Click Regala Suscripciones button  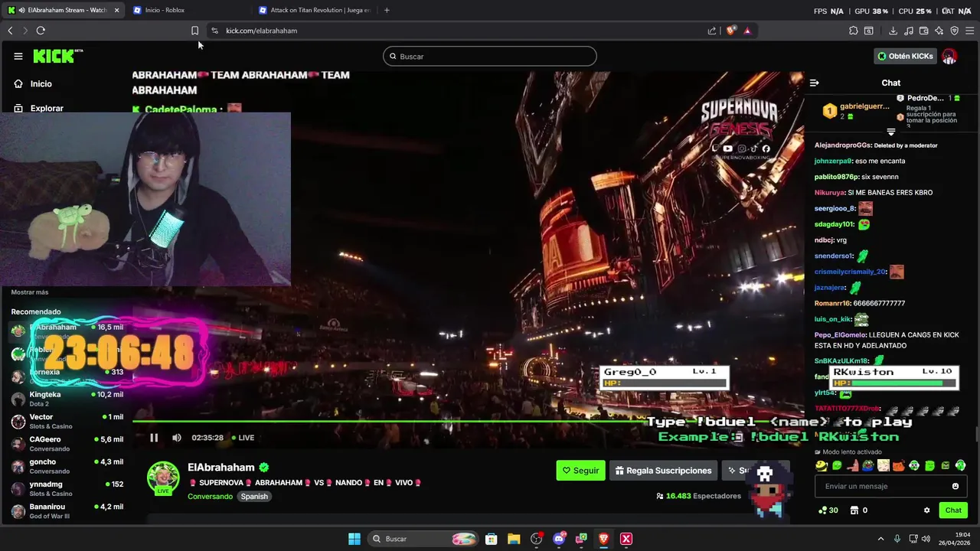663,471
